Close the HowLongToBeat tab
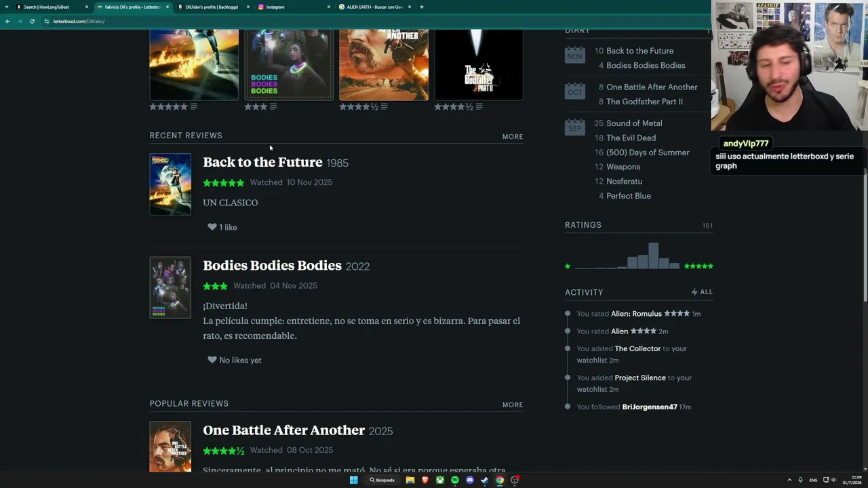Viewport: 868px width, 488px height. click(87, 7)
